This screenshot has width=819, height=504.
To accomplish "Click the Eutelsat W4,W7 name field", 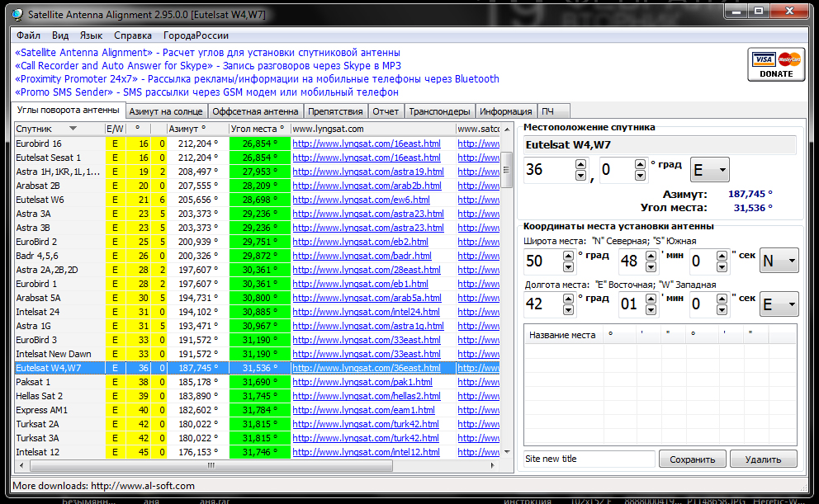I will 660,145.
